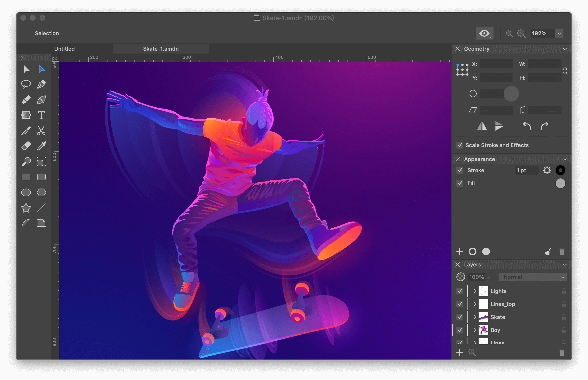Hide the Boy layer
This screenshot has width=588, height=380.
pos(460,330)
